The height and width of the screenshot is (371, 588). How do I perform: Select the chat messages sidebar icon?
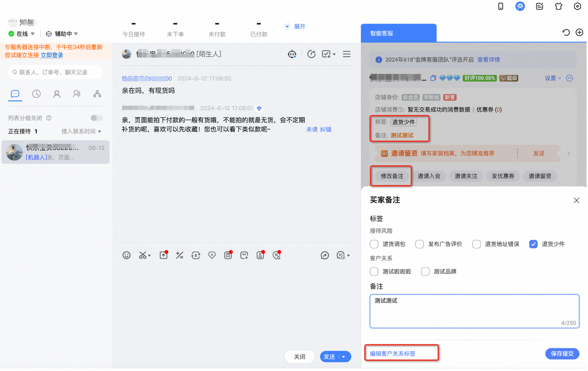pyautogui.click(x=15, y=94)
